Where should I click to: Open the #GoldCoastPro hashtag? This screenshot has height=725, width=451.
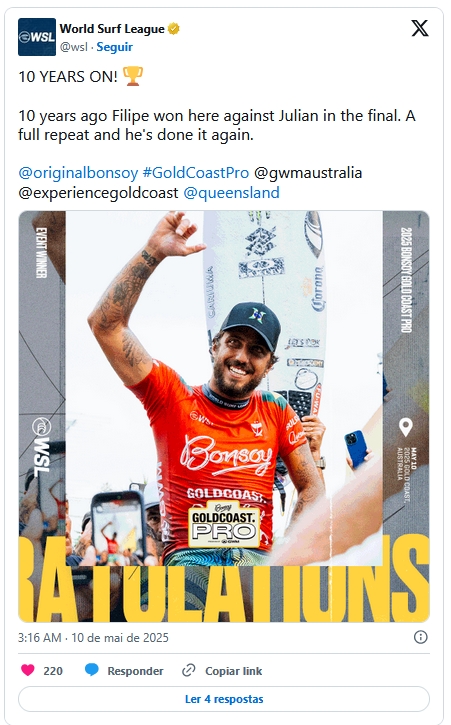point(196,173)
